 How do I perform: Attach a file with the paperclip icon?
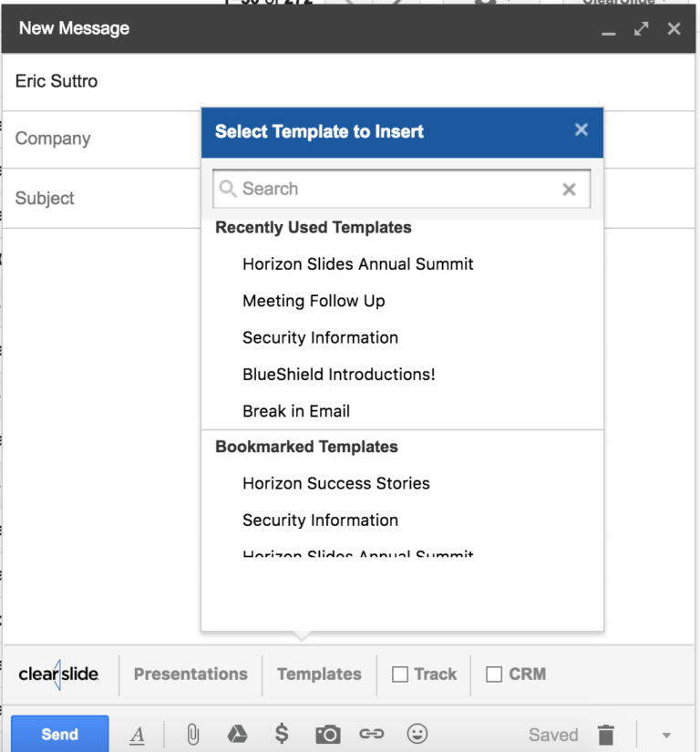tap(192, 734)
